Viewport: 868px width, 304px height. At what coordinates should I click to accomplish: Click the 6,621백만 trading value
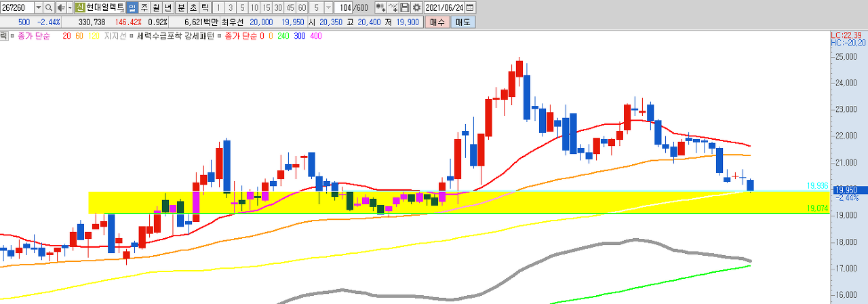201,22
